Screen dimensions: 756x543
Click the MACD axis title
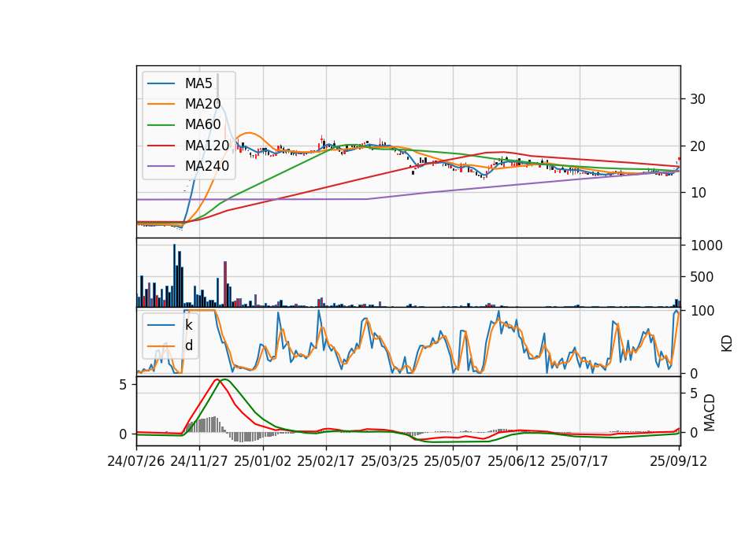710,413
